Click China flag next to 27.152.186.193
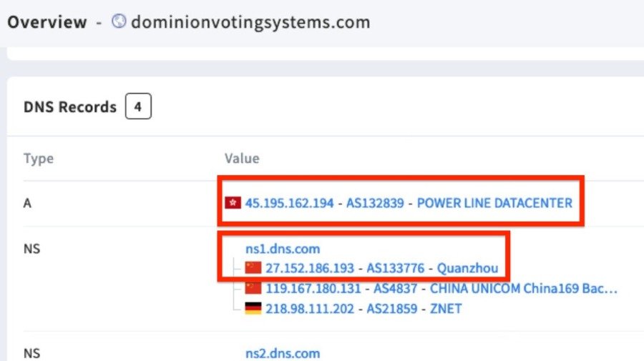Viewport: 644px width, 361px height. pos(253,268)
